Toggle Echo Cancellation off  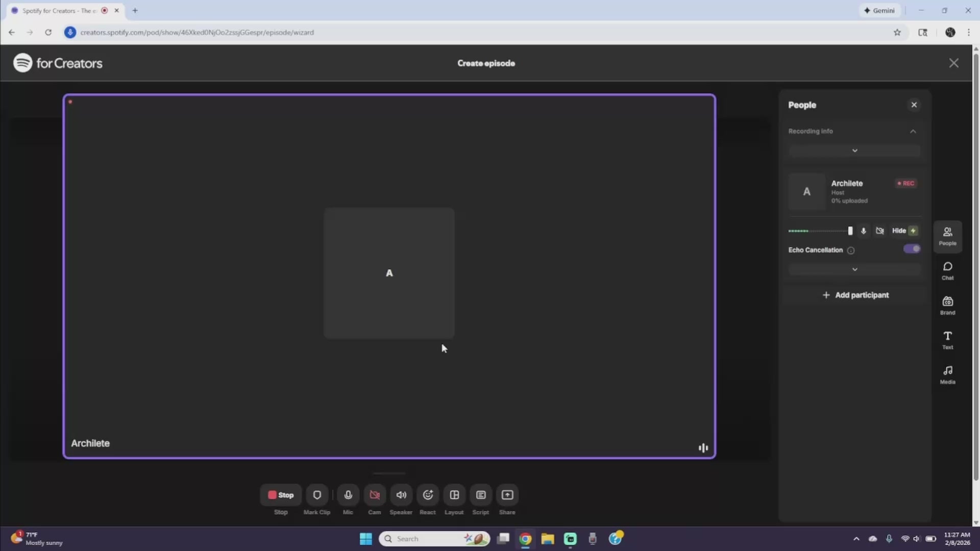point(912,249)
